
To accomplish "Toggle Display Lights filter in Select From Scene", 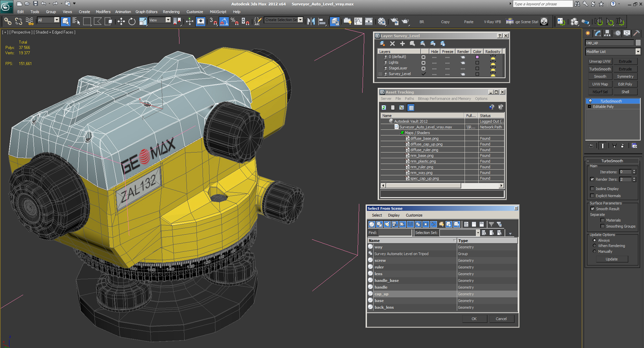I will click(387, 224).
